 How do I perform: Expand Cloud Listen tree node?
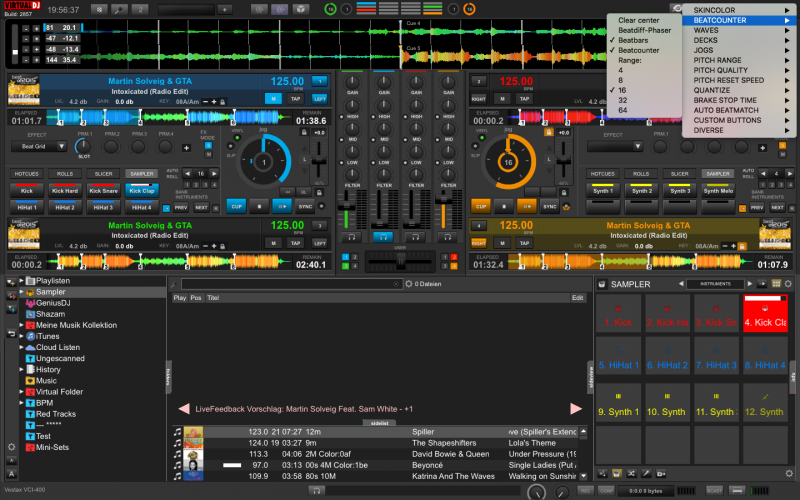point(21,347)
